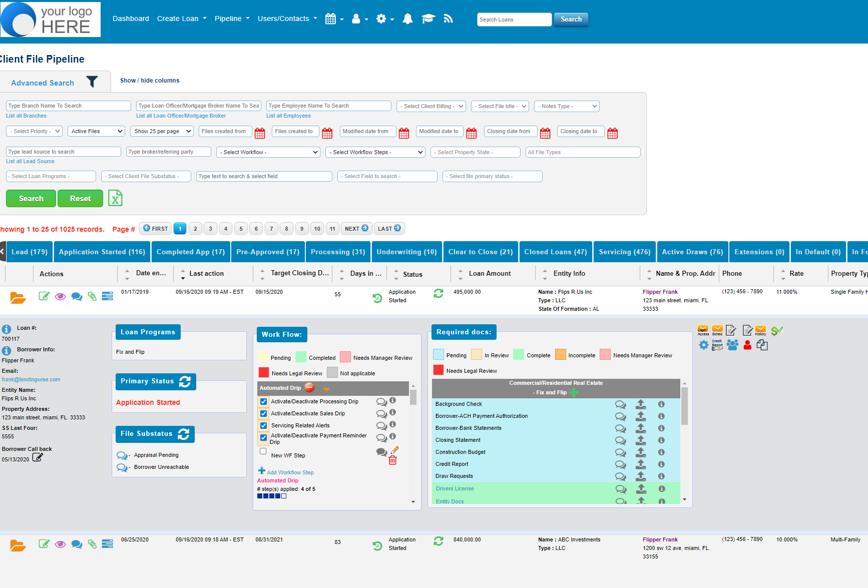Toggle the Servicing Related Alerts checkbox
The height and width of the screenshot is (588, 868).
(x=263, y=425)
